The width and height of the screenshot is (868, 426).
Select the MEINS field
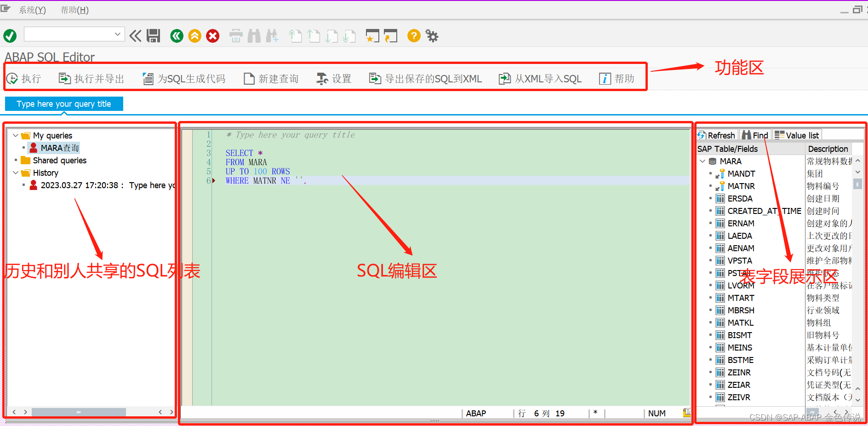pos(740,347)
